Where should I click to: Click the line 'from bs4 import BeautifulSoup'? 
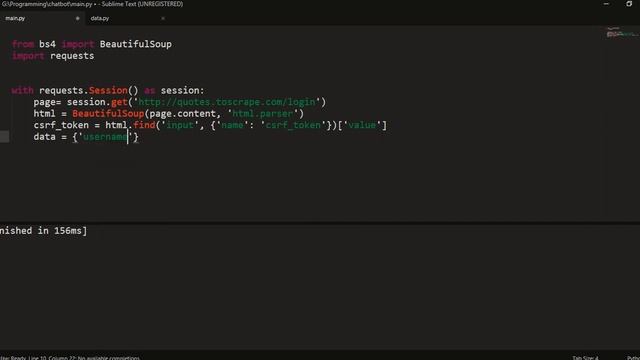(x=92, y=44)
